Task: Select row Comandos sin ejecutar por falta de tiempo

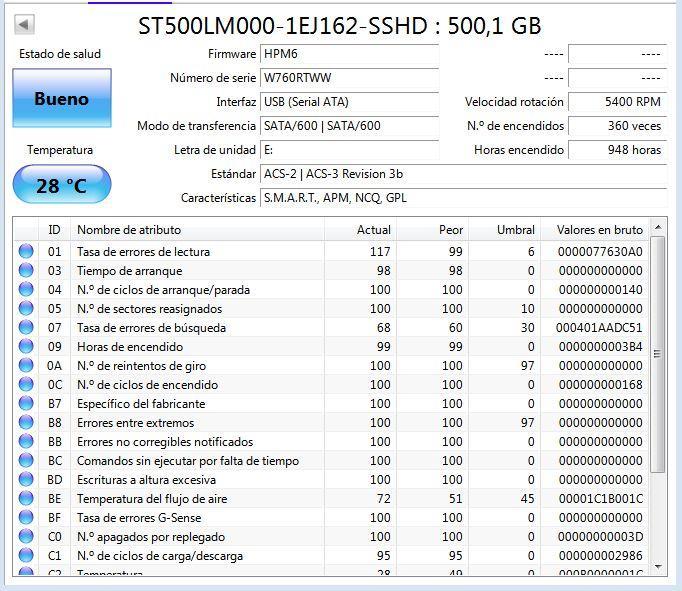Action: click(331, 461)
